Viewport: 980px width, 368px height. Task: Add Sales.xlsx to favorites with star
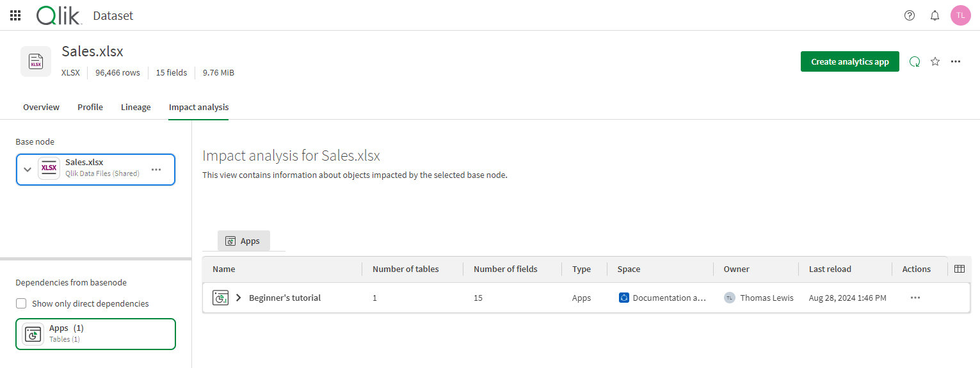(x=935, y=61)
